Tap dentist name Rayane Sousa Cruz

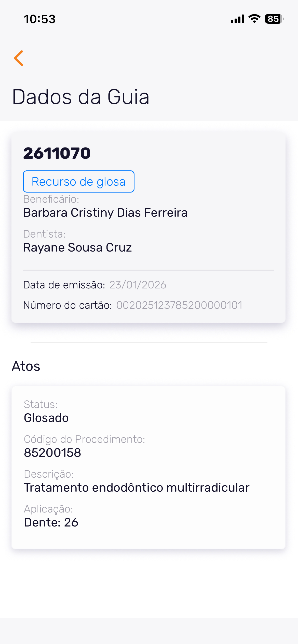coord(77,247)
